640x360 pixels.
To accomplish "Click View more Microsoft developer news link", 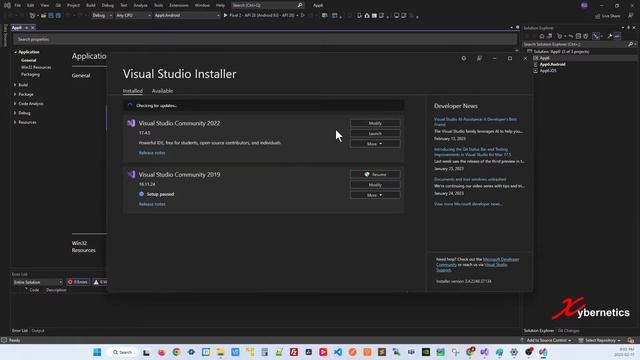I will point(468,204).
